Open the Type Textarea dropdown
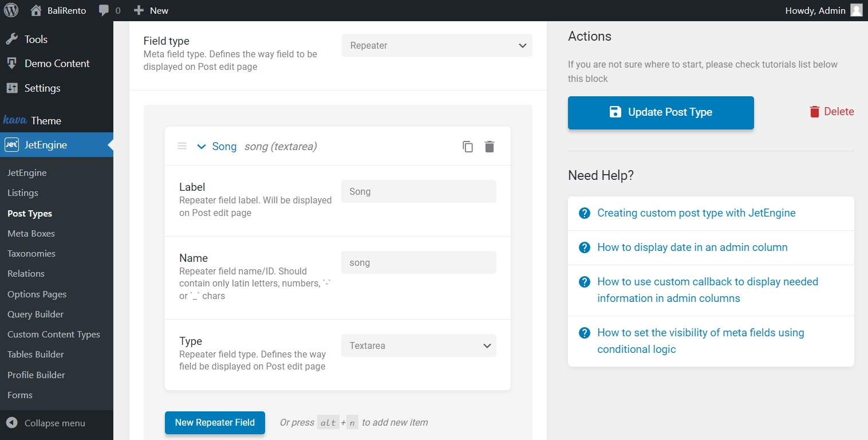The width and height of the screenshot is (868, 440). (419, 345)
